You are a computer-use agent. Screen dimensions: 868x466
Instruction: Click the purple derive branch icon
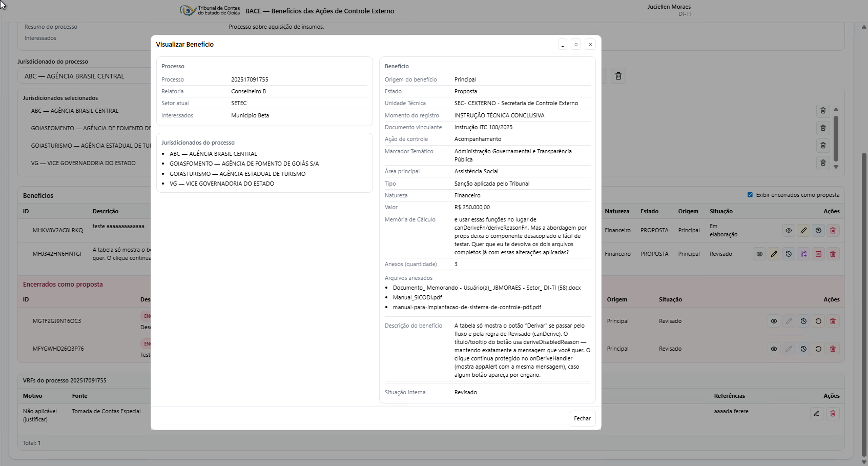[803, 254]
